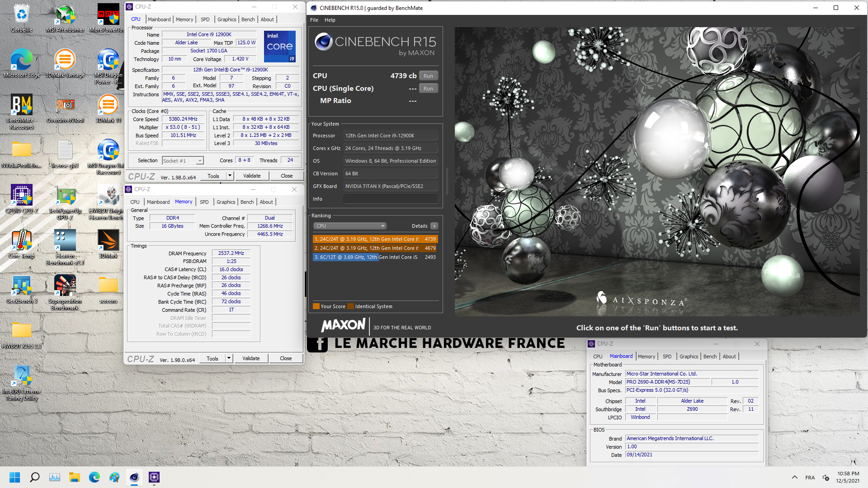The width and height of the screenshot is (868, 488).
Task: Launch Microsoft Edge from the desktop
Action: [21, 63]
